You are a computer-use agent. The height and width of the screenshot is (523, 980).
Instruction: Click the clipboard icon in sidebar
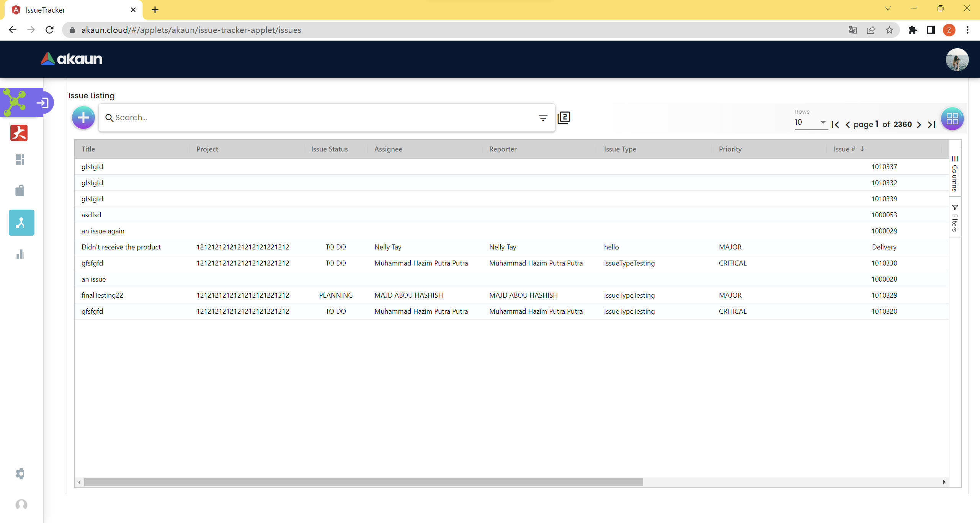coord(20,191)
